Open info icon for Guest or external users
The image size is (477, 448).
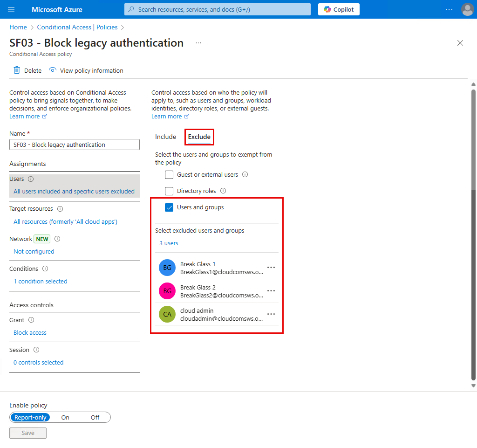245,174
